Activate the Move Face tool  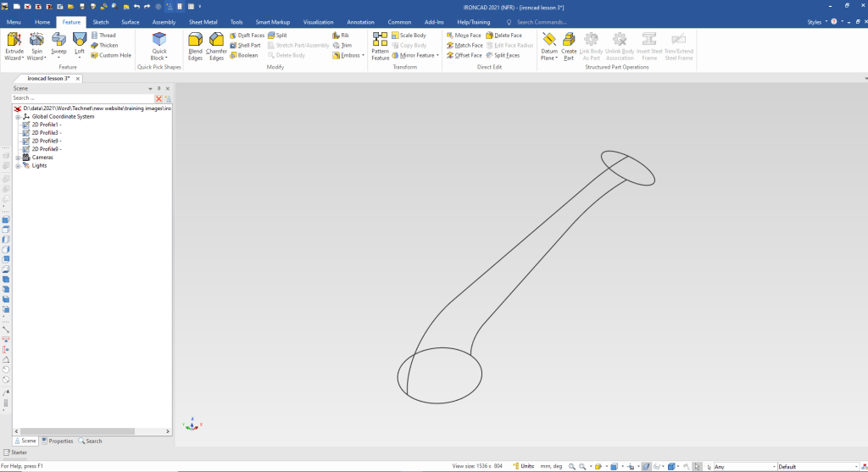tap(464, 36)
